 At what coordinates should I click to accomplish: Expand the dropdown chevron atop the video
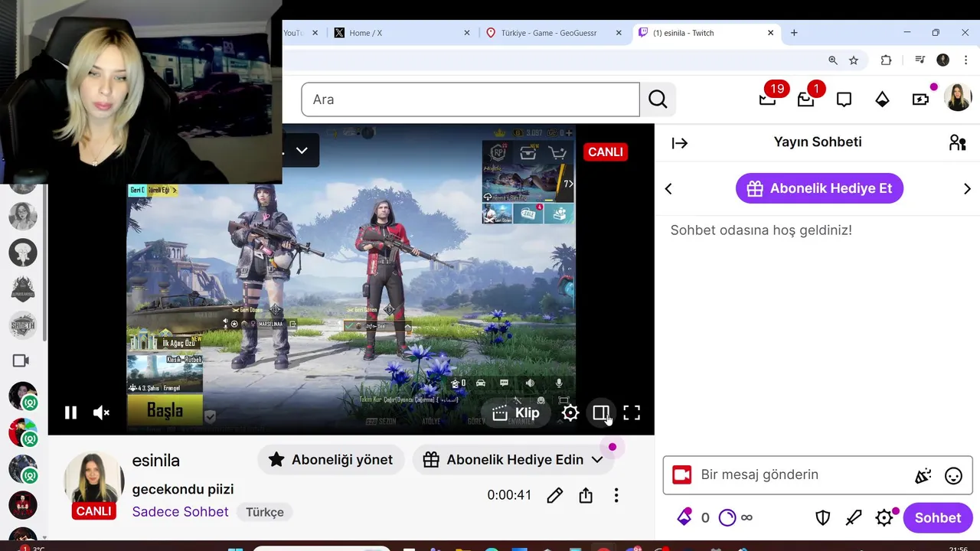[302, 151]
